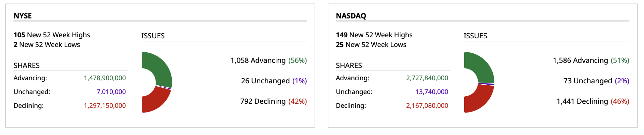Viewport: 644px width, 135px height.
Task: Select NASDAQ advancing shares value 2,727,840,000
Action: tap(427, 78)
